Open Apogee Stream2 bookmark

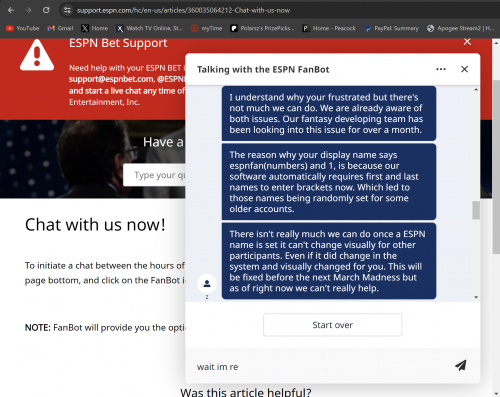click(x=461, y=28)
